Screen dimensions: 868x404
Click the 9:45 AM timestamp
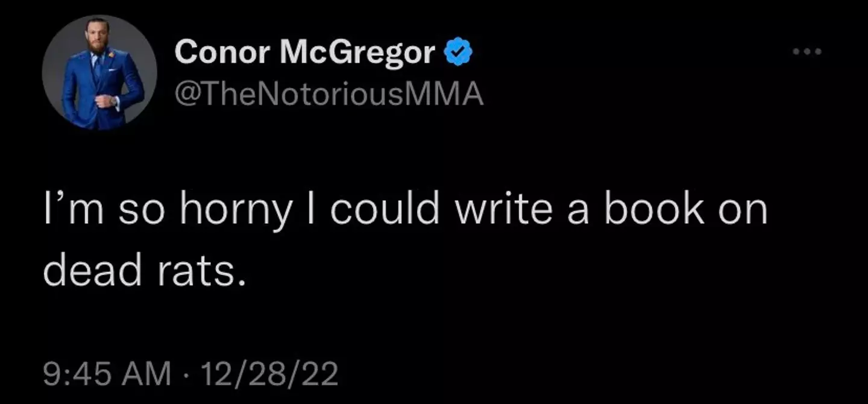[107, 374]
